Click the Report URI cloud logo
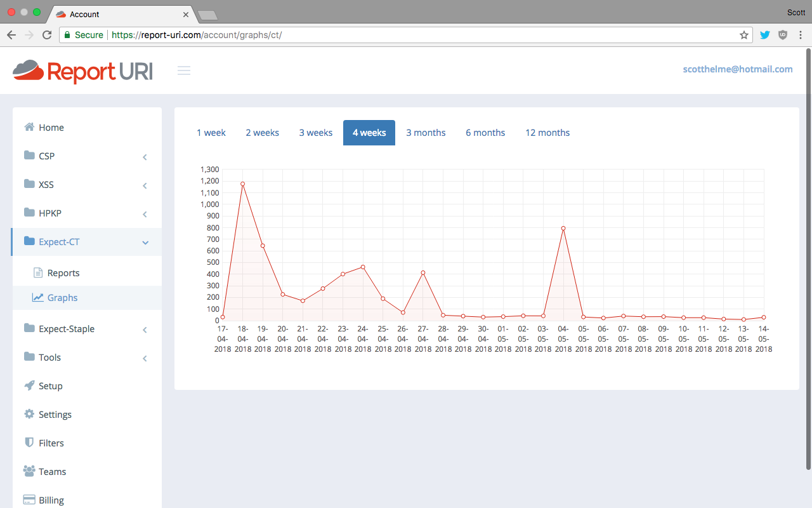 click(29, 70)
